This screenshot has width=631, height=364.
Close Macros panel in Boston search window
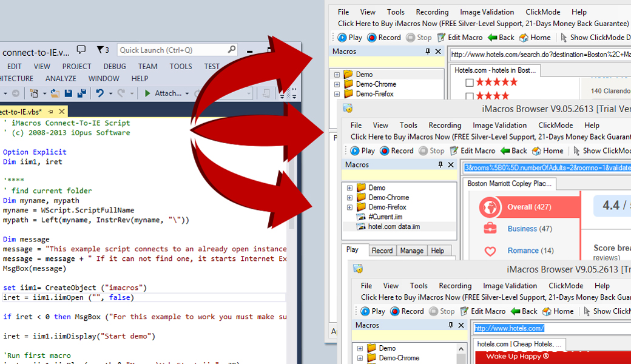[438, 52]
